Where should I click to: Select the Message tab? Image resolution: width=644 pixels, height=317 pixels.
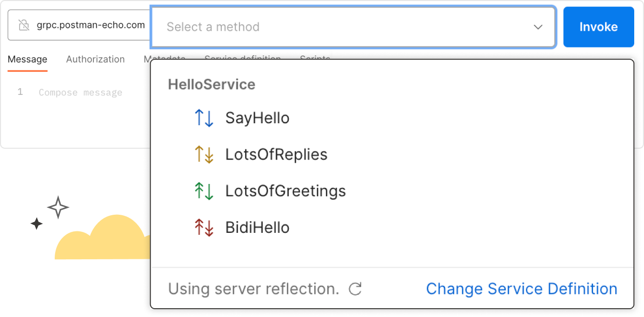tap(27, 59)
